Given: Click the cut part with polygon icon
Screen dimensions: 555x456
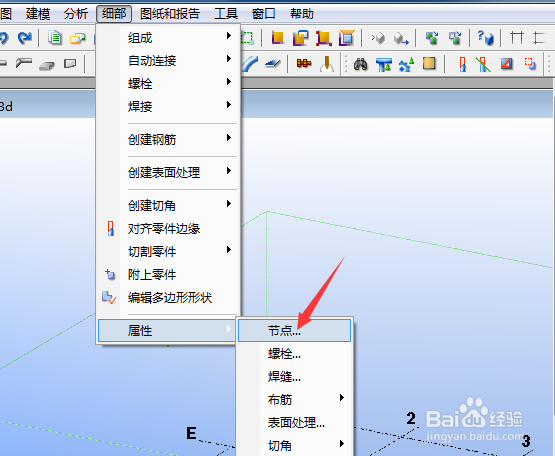Looking at the screenshot, I should pos(507,64).
